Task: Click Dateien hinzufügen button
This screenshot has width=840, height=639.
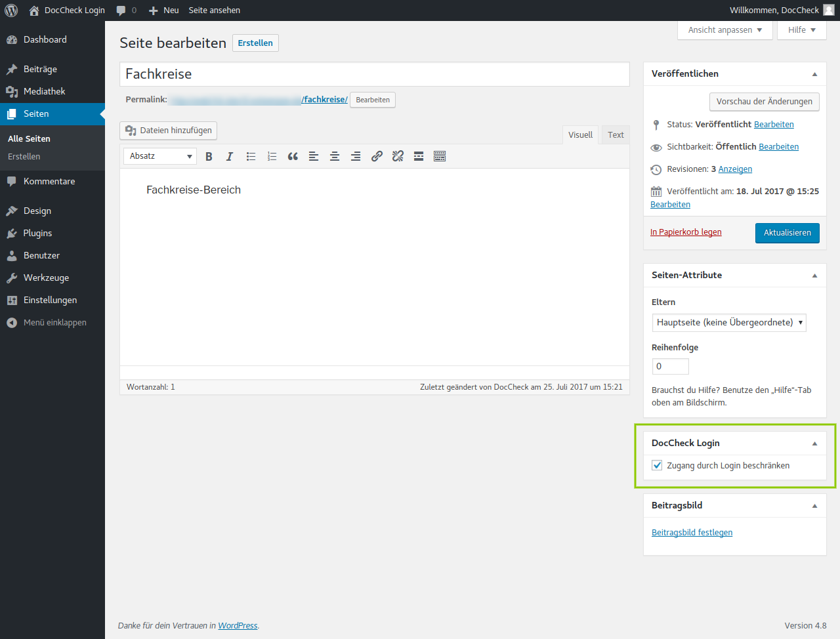Action: [x=169, y=131]
